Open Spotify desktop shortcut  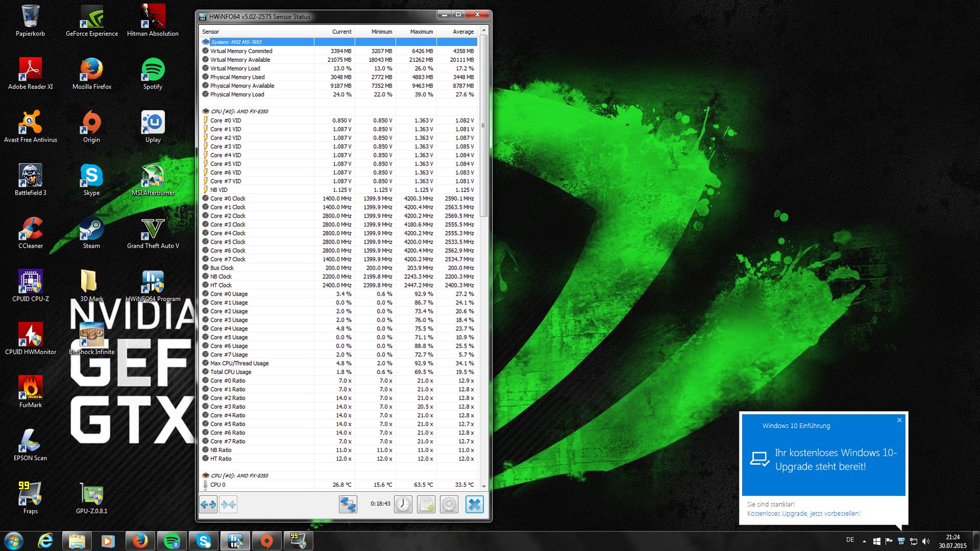tap(153, 74)
